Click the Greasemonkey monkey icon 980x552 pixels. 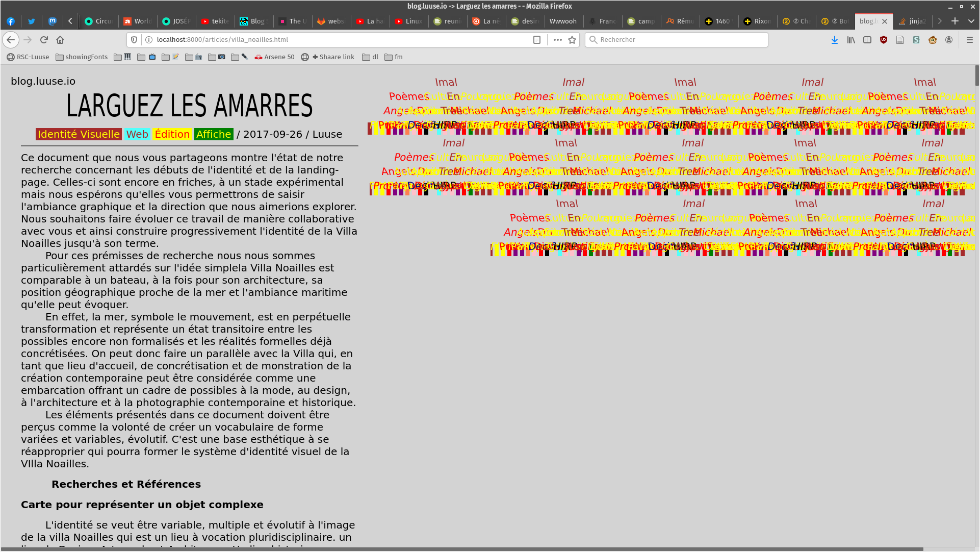(933, 40)
